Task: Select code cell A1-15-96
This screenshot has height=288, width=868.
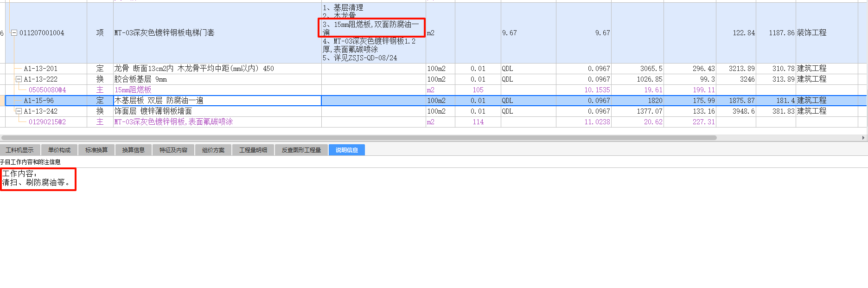Action: tap(39, 101)
